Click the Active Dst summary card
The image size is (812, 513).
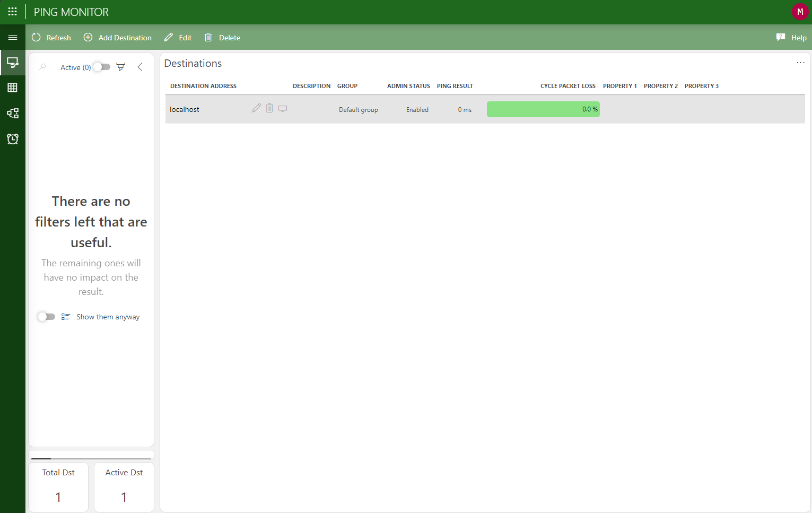[x=124, y=487]
